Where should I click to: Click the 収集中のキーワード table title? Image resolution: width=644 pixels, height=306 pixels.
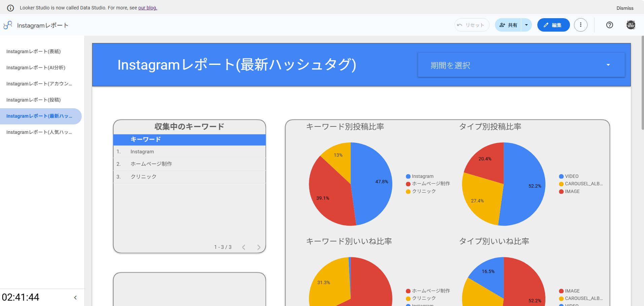pos(189,127)
